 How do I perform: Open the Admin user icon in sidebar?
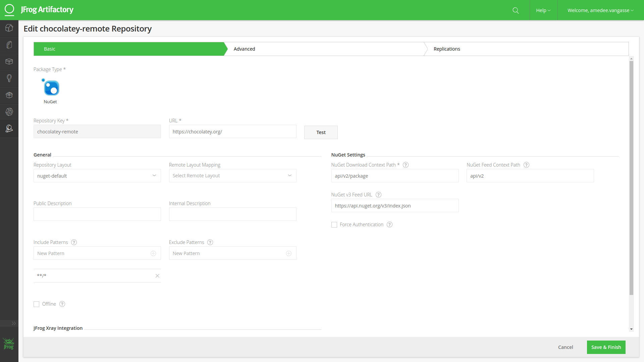(9, 129)
